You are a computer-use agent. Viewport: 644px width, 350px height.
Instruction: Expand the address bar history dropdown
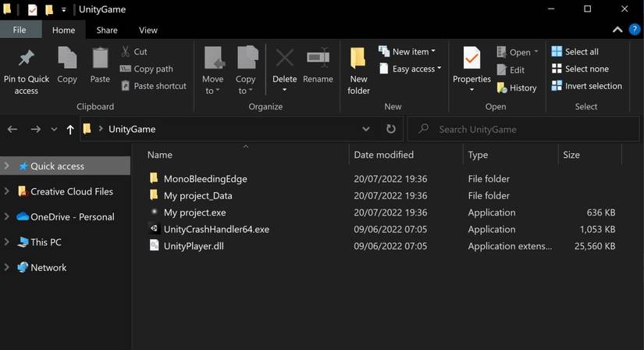point(366,129)
